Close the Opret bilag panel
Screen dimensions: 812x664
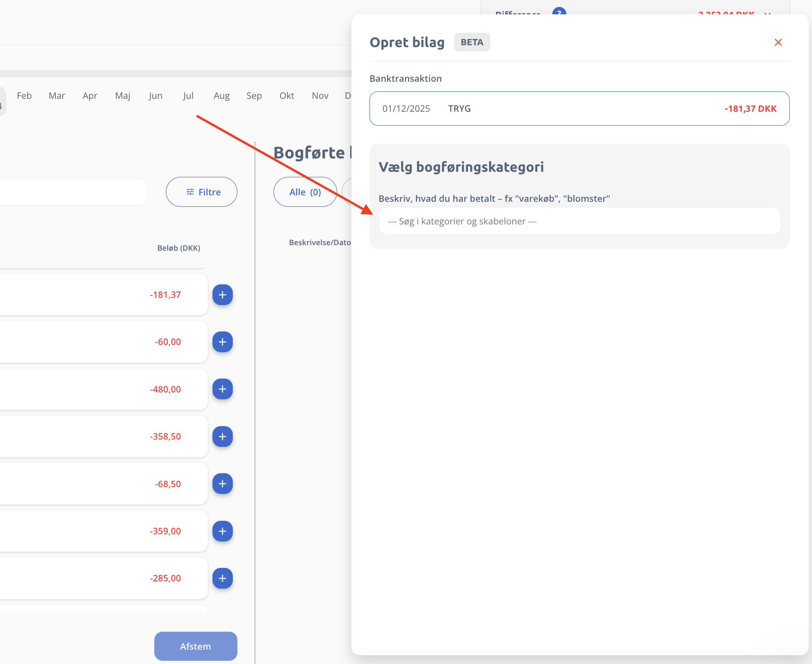click(x=778, y=42)
